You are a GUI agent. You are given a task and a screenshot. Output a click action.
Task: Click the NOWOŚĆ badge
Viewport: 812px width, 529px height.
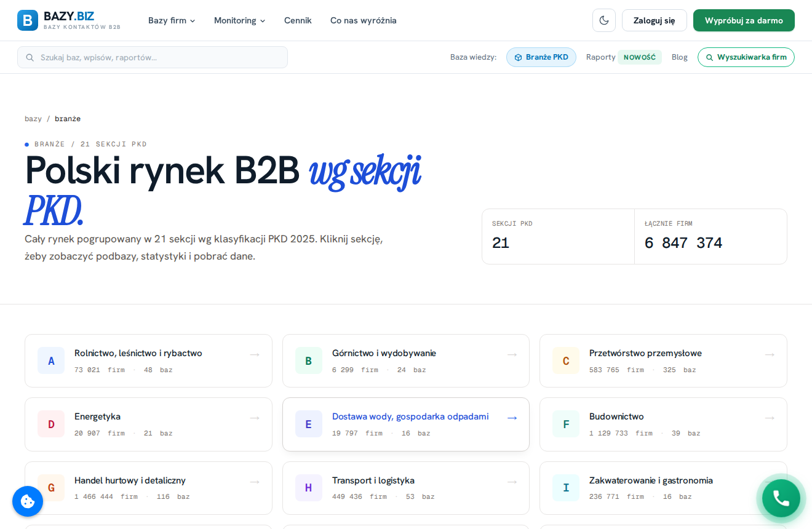640,57
